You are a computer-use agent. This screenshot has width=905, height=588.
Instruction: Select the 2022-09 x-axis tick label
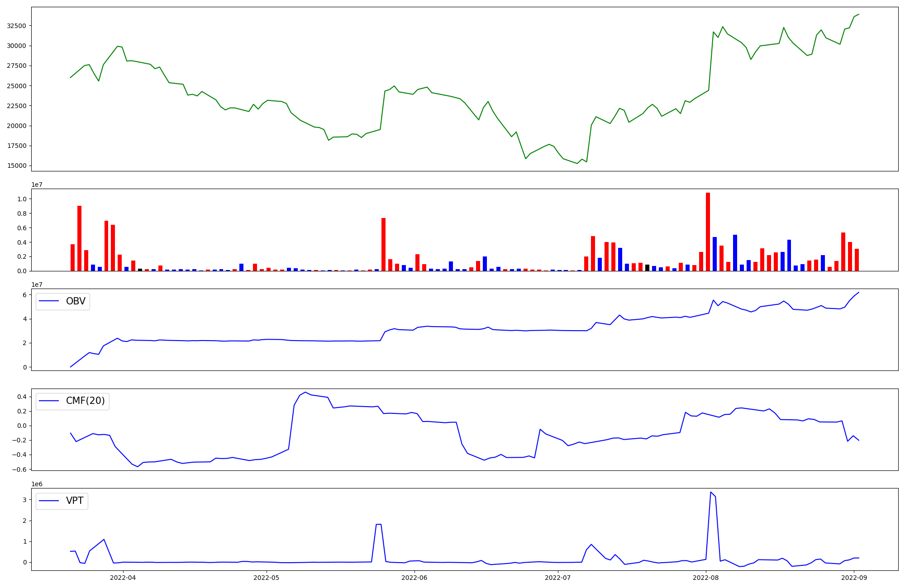tap(854, 578)
